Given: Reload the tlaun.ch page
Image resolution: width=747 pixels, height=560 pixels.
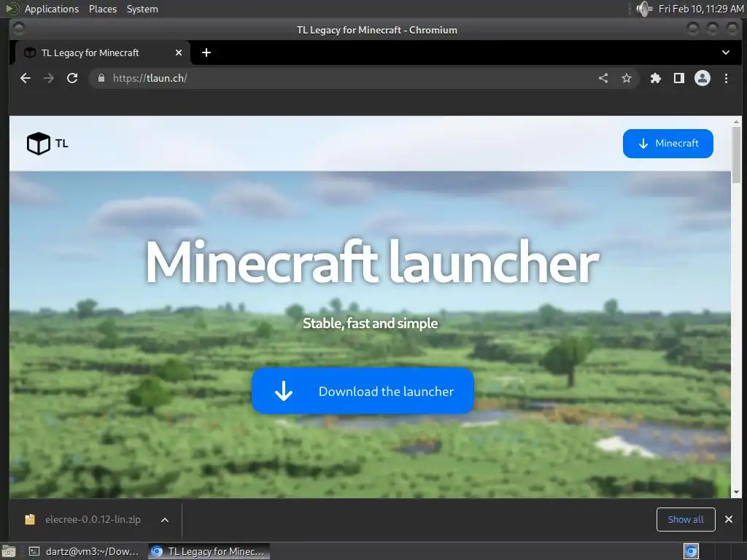Looking at the screenshot, I should 72,78.
